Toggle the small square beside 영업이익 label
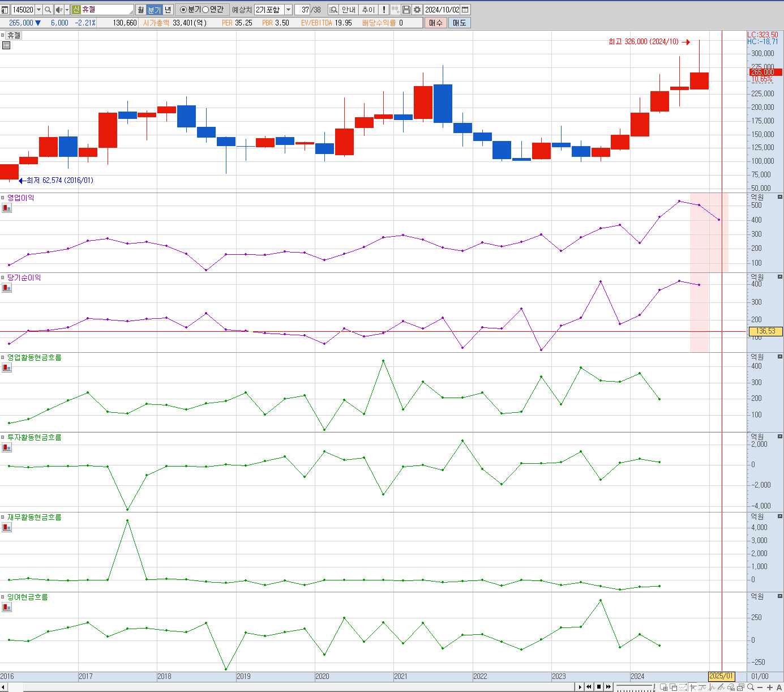This screenshot has height=692, width=784. 3,198
